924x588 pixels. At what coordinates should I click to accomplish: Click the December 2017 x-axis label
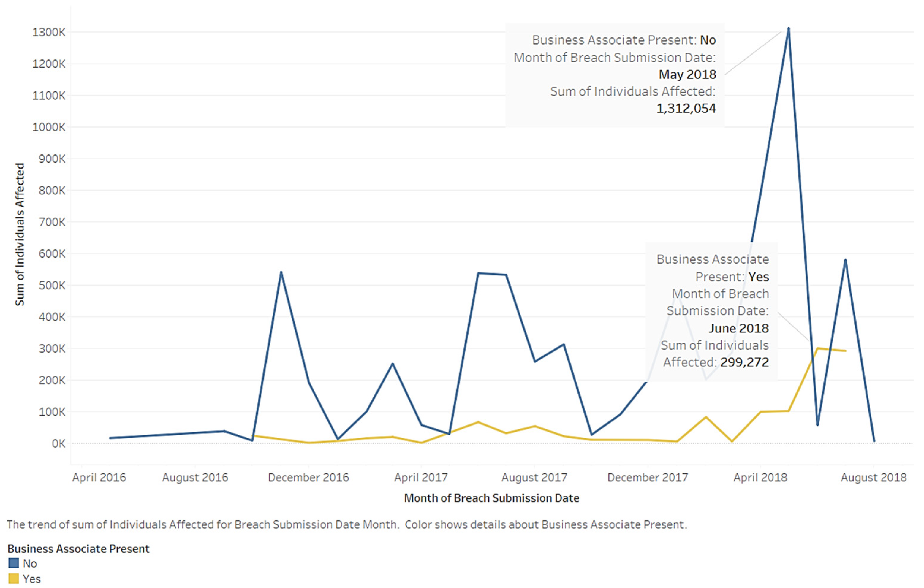648,477
